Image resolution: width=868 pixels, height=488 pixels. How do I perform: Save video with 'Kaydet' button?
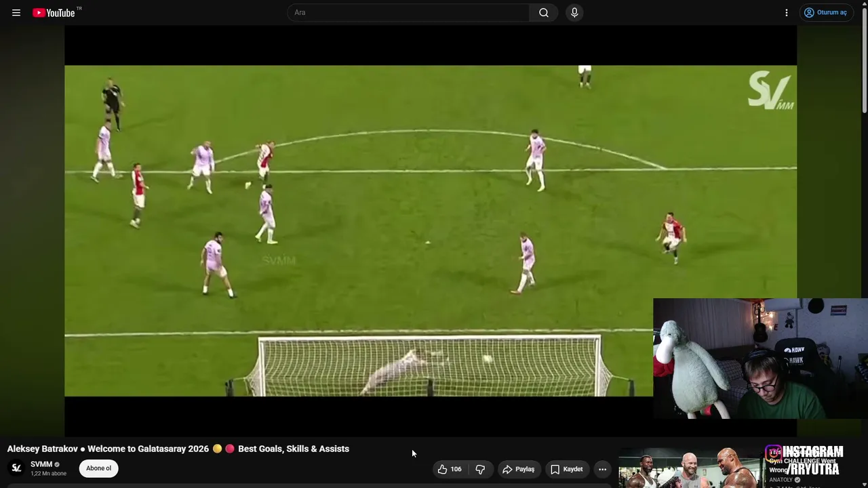567,469
